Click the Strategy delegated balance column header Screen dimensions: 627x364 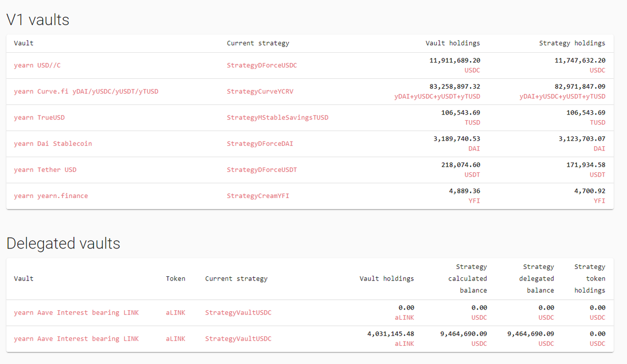pyautogui.click(x=537, y=279)
